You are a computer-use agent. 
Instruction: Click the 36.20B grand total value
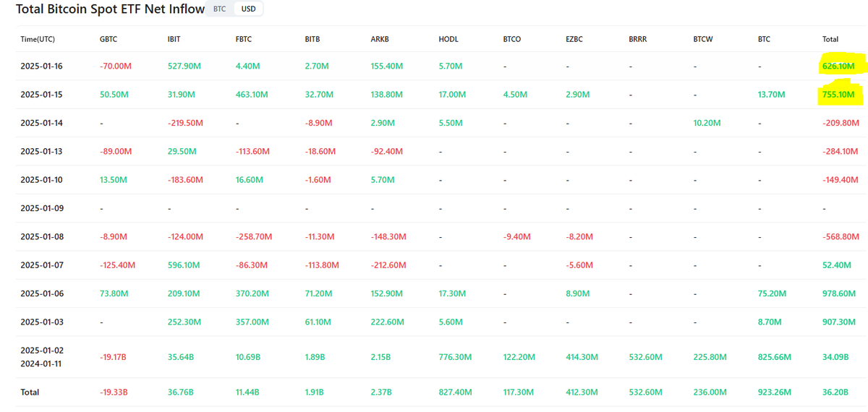[x=835, y=392]
